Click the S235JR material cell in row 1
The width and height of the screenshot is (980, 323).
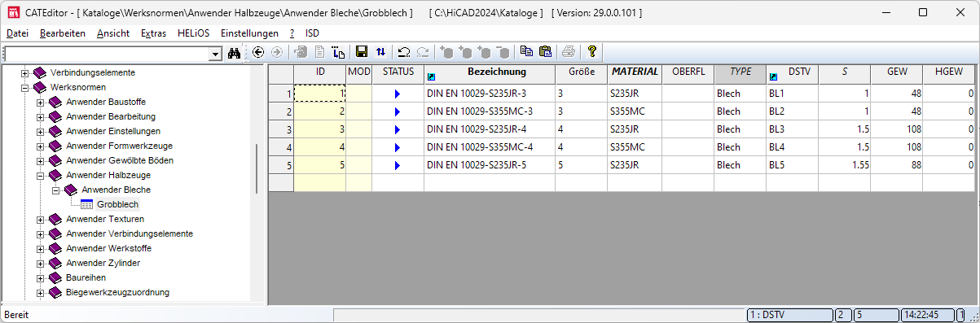(634, 94)
